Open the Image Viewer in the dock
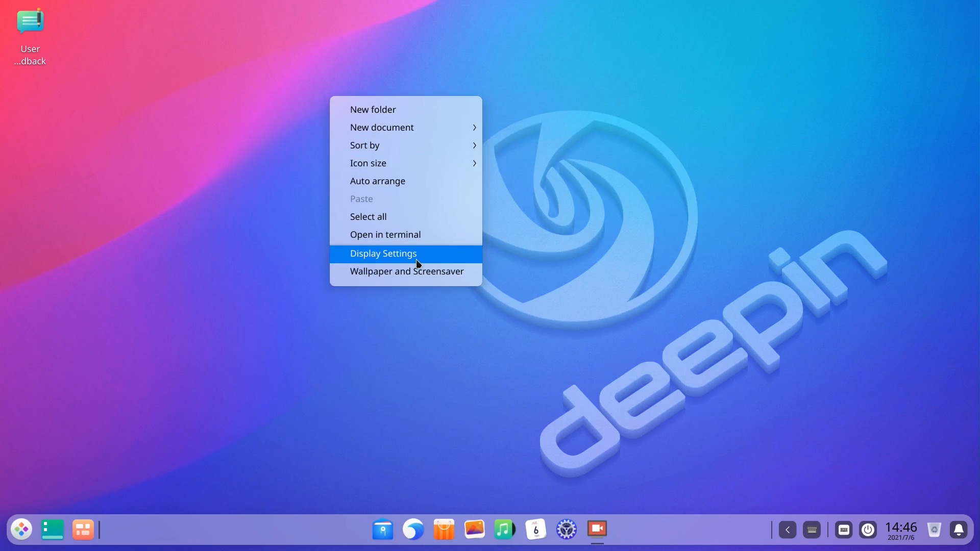 tap(474, 530)
